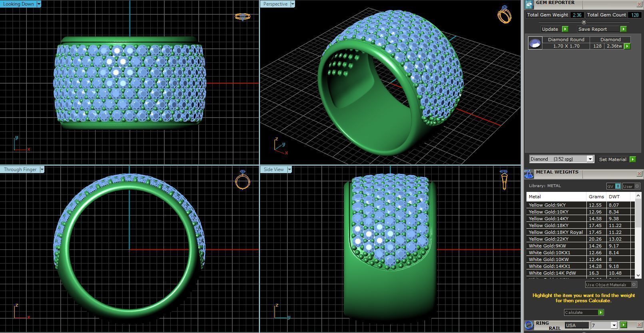Open the Perspective viewport dropdown arrow
The image size is (644, 333).
pos(293,4)
